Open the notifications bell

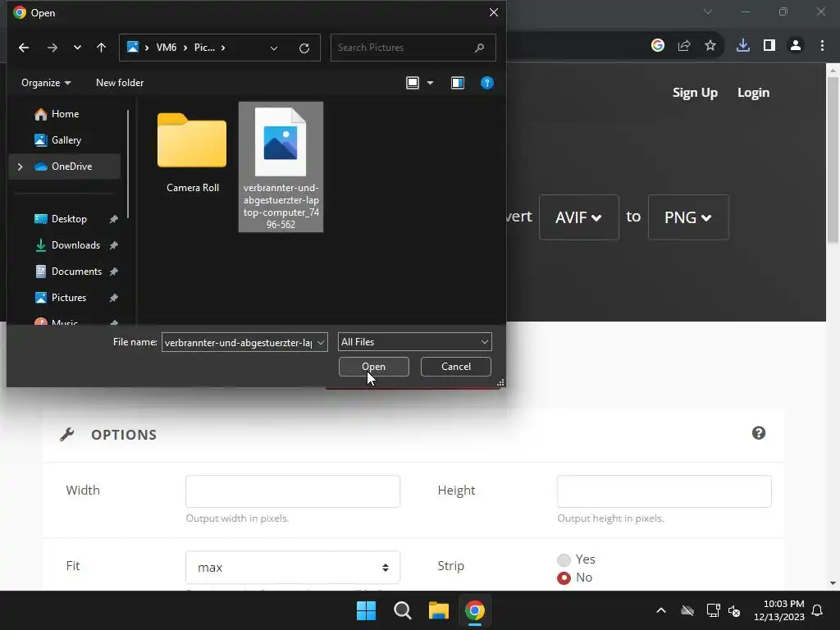[818, 610]
